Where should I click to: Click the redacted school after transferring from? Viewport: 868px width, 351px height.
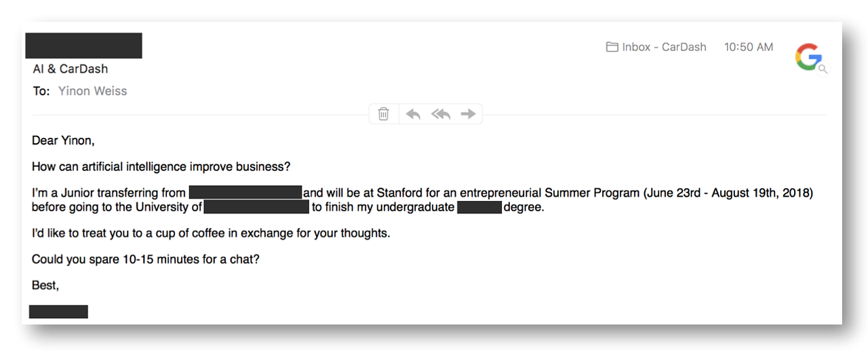click(x=245, y=193)
